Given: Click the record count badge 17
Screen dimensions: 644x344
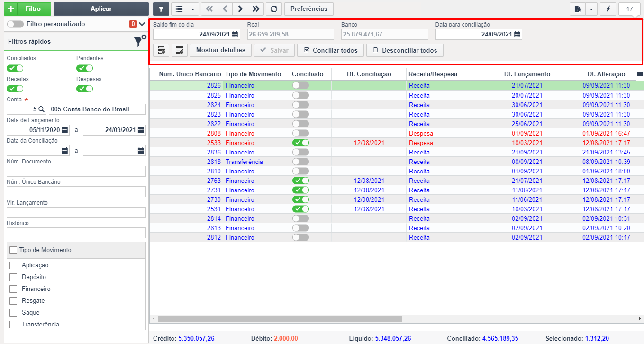Looking at the screenshot, I should tap(629, 9).
